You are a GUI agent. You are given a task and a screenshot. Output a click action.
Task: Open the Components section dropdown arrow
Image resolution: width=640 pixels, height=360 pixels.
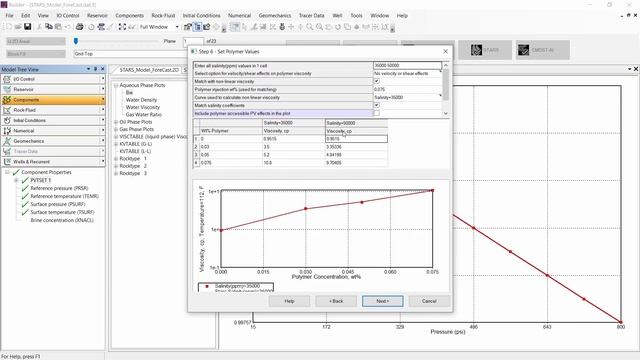[x=102, y=100]
